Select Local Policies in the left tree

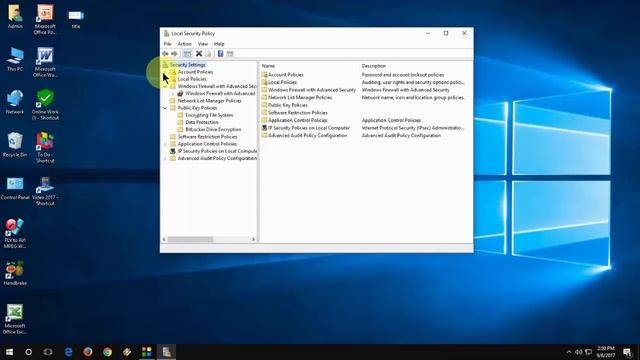point(192,79)
